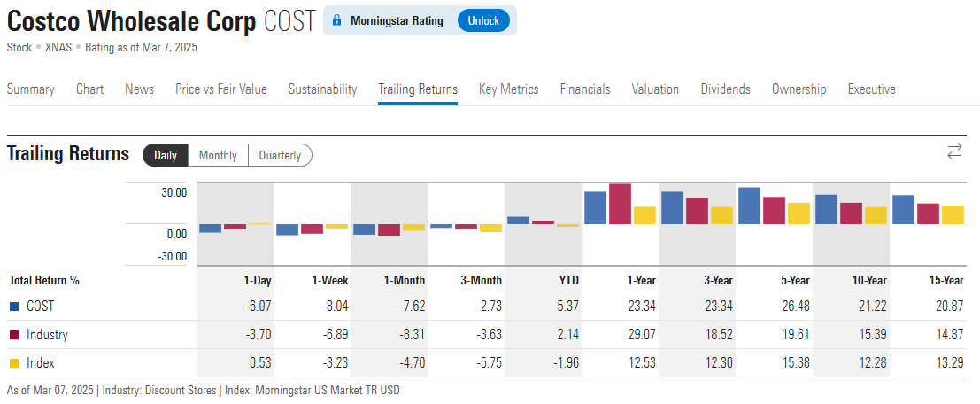This screenshot has width=980, height=404.
Task: Switch to the Sustainability tab
Action: (322, 89)
